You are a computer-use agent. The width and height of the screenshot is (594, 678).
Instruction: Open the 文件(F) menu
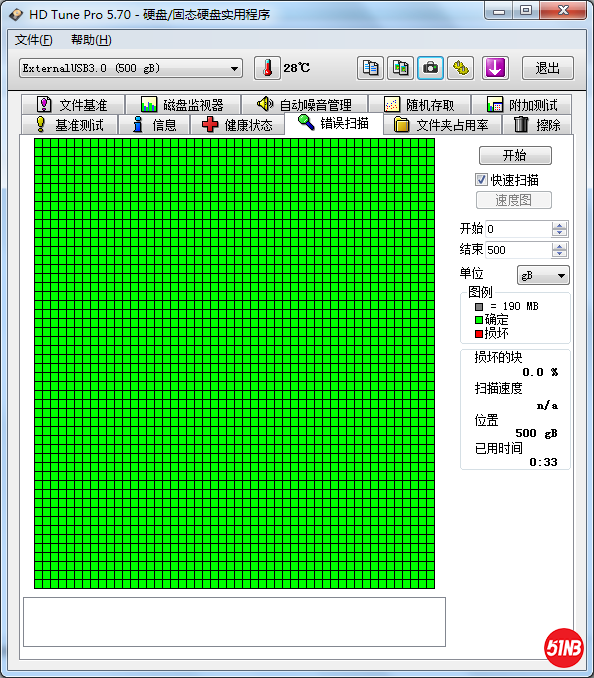click(34, 40)
